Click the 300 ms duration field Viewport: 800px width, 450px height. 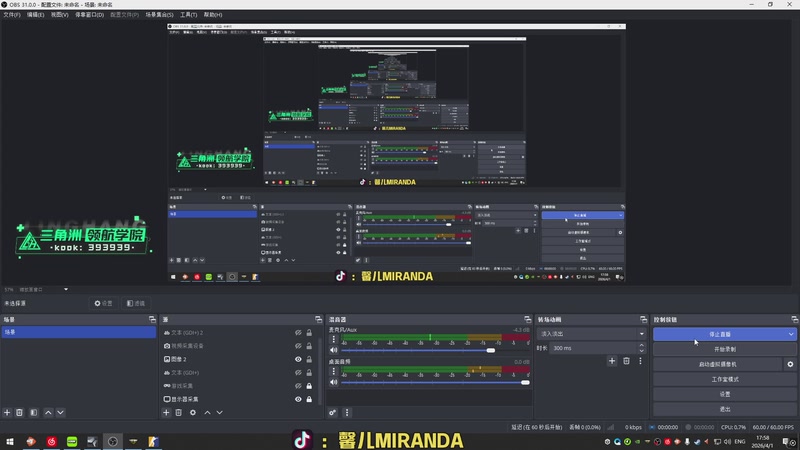tap(593, 348)
